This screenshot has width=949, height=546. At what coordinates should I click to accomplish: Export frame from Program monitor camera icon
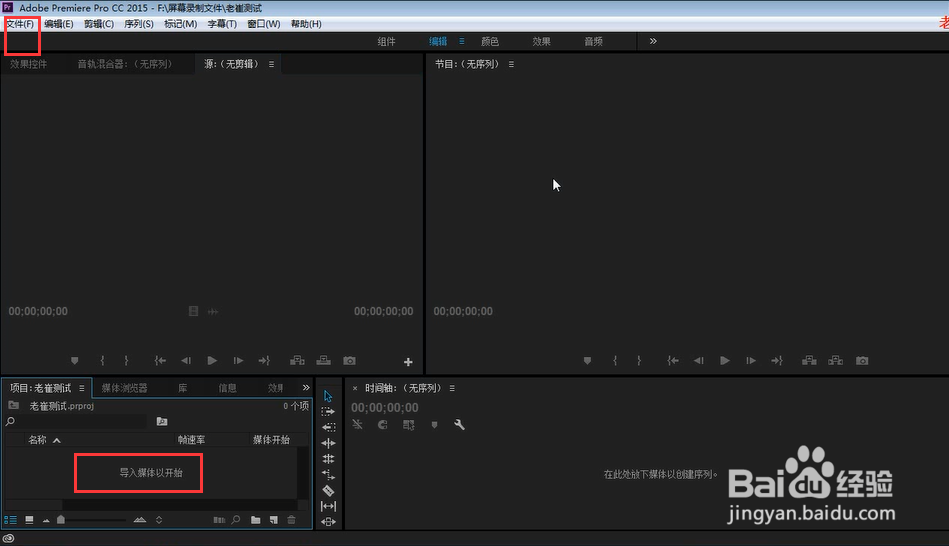coord(862,361)
